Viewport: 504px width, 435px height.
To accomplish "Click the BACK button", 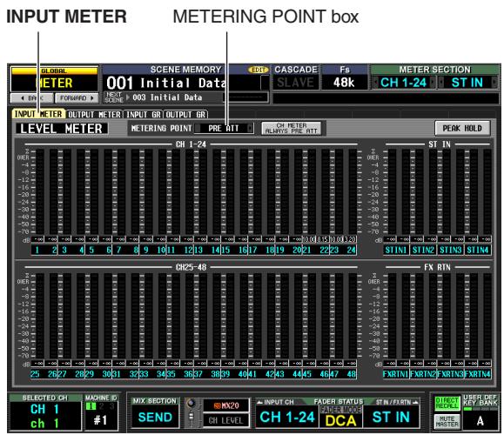I will (x=32, y=98).
